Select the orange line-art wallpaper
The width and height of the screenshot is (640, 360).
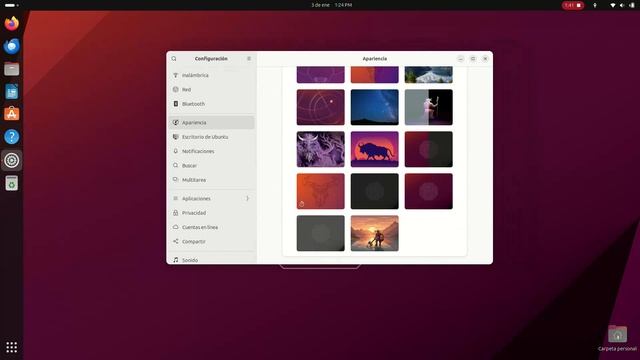tap(320, 191)
